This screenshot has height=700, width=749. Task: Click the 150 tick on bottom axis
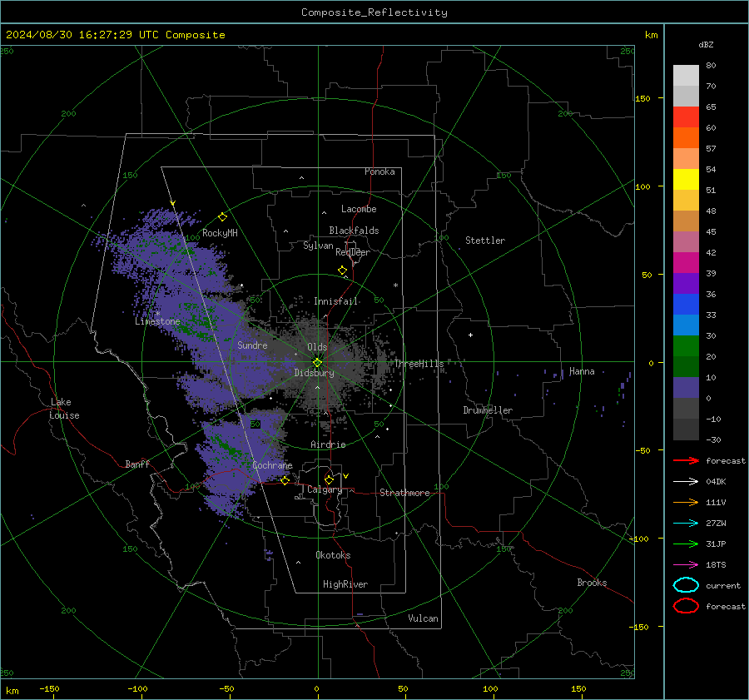pyautogui.click(x=578, y=688)
